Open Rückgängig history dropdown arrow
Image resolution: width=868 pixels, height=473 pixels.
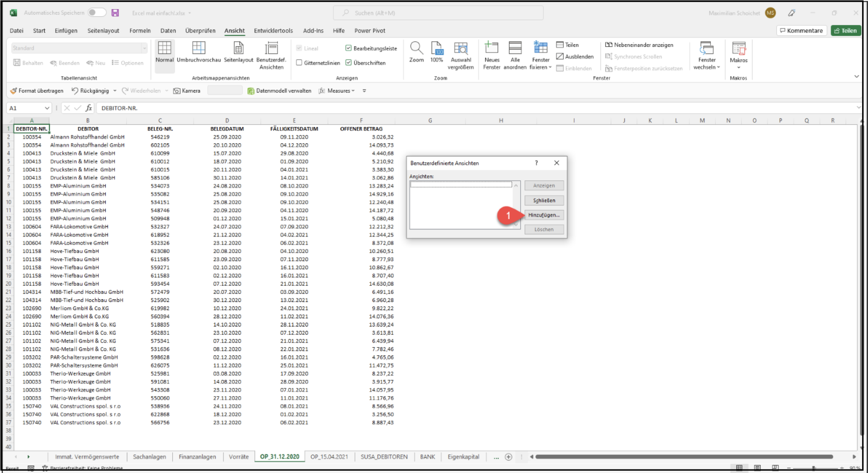coord(115,90)
